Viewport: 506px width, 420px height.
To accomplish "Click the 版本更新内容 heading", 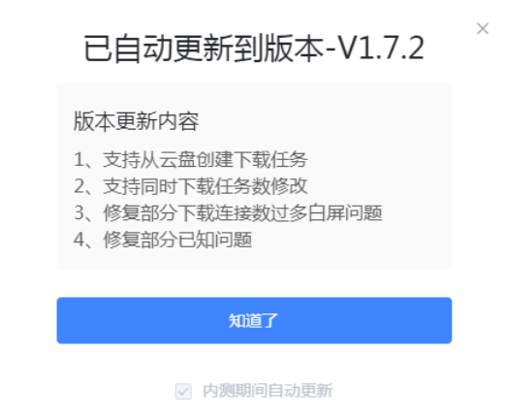I will [x=136, y=121].
